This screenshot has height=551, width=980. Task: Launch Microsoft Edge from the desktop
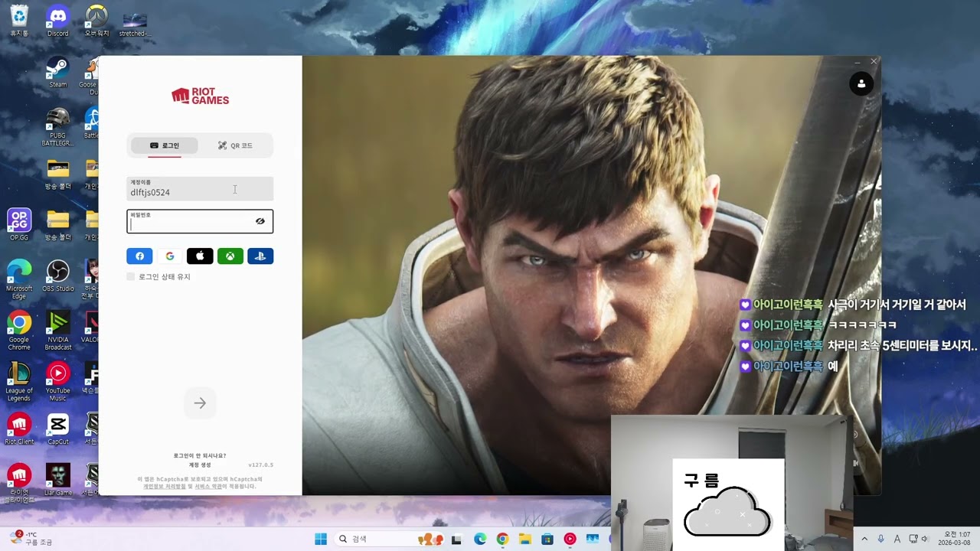click(19, 279)
